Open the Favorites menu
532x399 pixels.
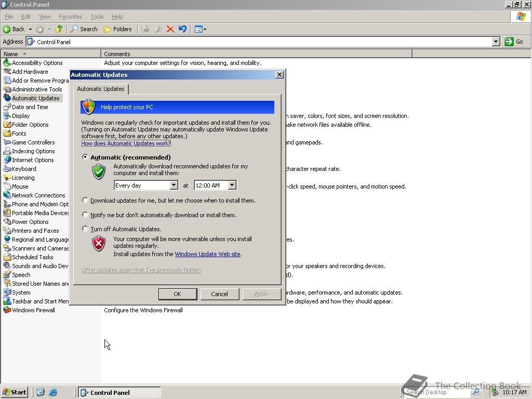click(70, 17)
